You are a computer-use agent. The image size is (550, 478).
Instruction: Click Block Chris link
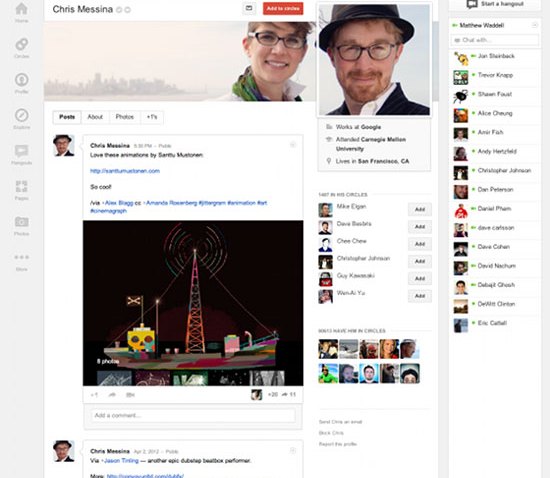pyautogui.click(x=331, y=433)
